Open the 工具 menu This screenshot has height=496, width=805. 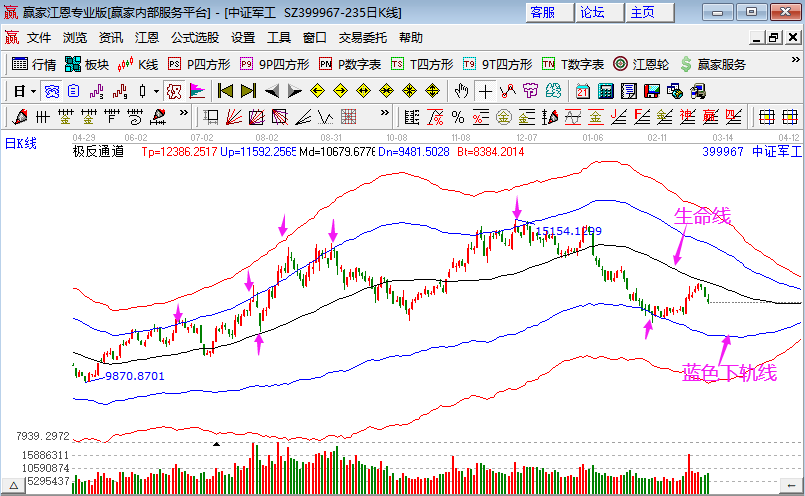coord(279,37)
